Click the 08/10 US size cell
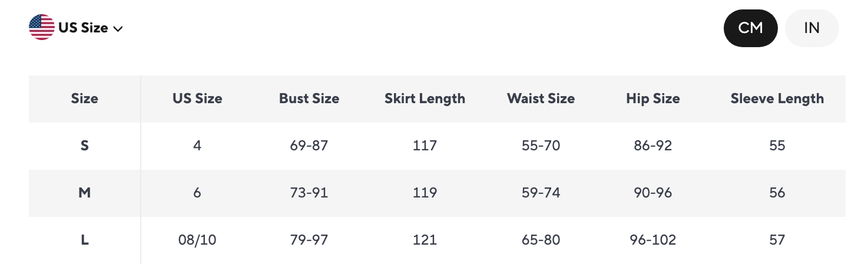This screenshot has width=868, height=270. [197, 240]
